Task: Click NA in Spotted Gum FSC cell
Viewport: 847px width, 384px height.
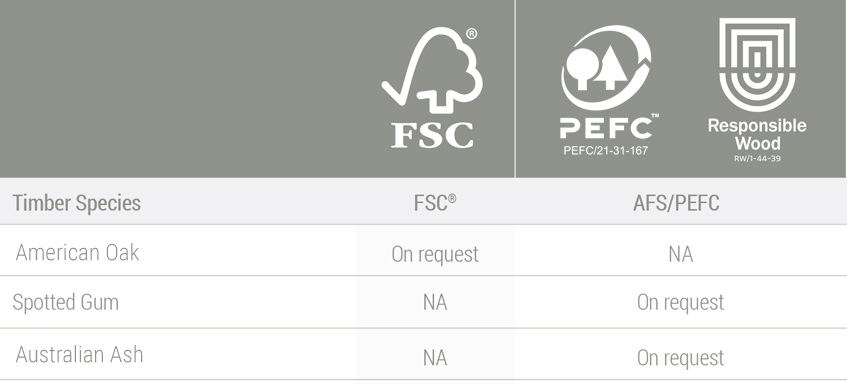Action: pos(435,302)
